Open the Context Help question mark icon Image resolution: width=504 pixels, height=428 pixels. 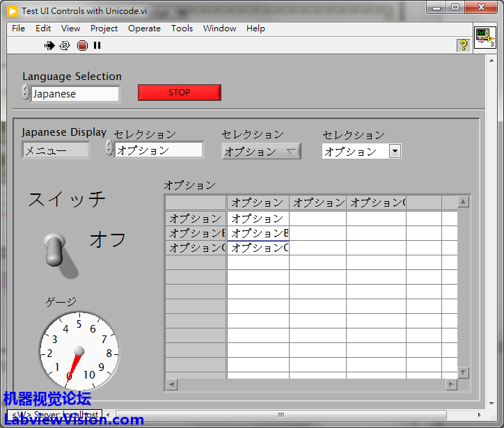pos(463,45)
